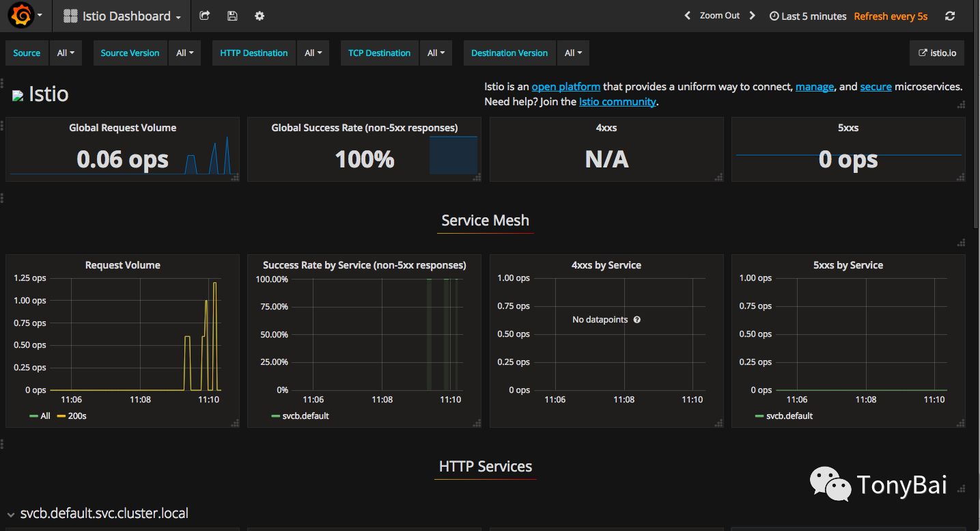Click the N/A value in 4xxs panel
Screen dimensions: 980x531
pyautogui.click(x=606, y=159)
